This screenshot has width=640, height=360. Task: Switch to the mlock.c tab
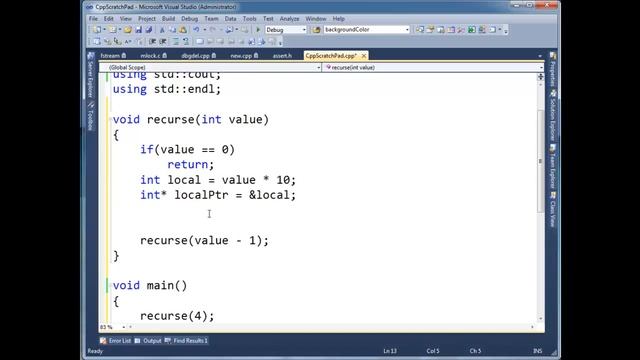(x=153, y=56)
